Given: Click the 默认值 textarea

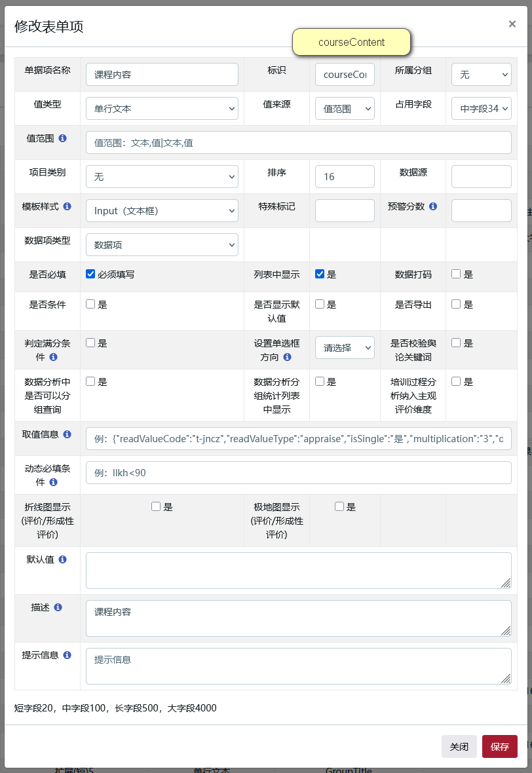Looking at the screenshot, I should 298,571.
